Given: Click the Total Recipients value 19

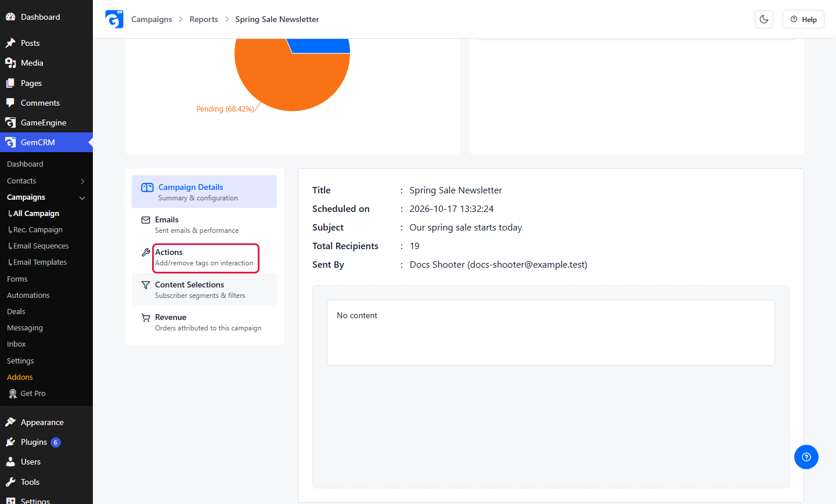Looking at the screenshot, I should coord(415,246).
